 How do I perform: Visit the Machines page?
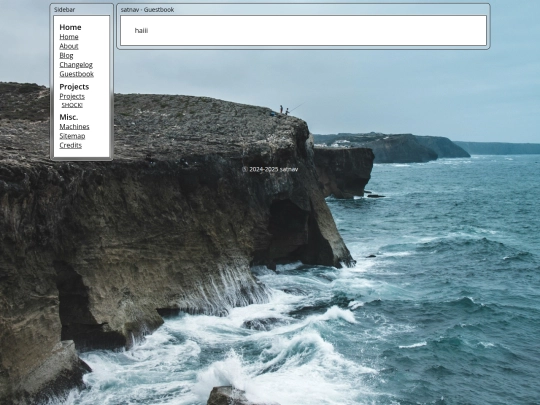coord(74,127)
